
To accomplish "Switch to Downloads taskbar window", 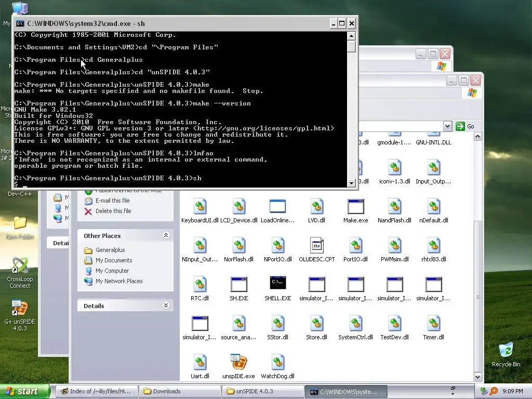I will coord(180,391).
